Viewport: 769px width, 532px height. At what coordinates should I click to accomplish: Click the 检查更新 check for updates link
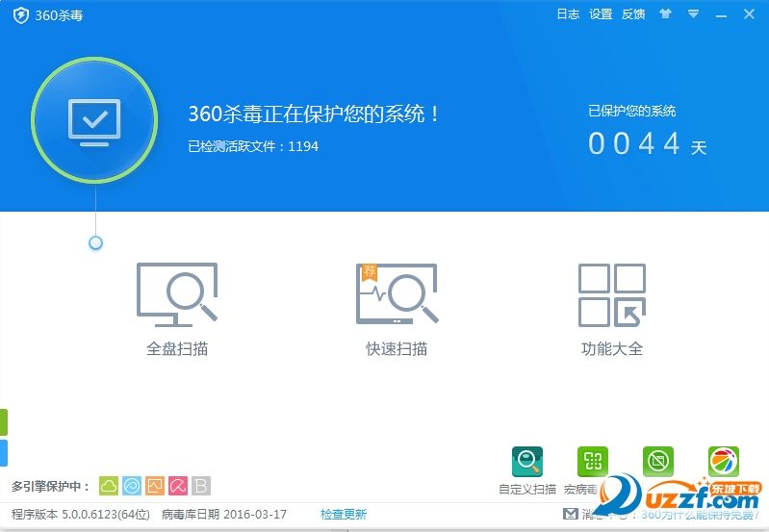pos(344,515)
